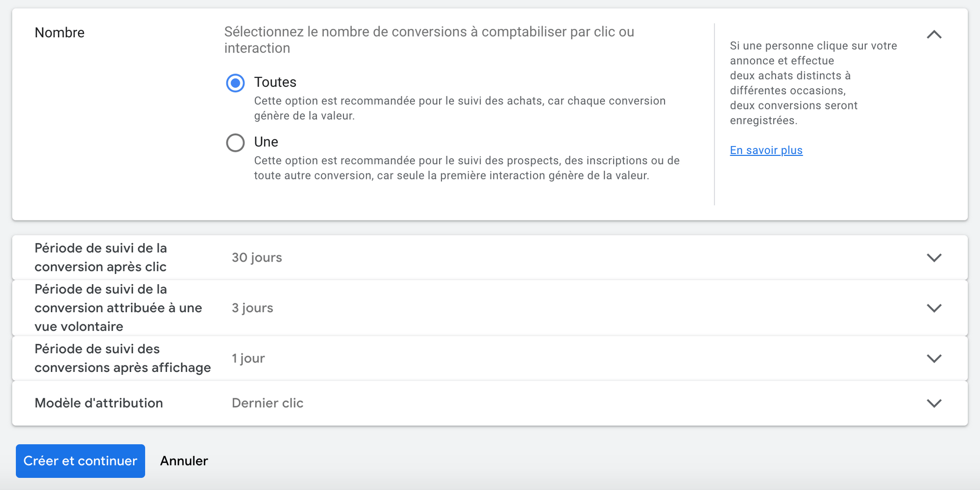The height and width of the screenshot is (490, 980).
Task: Click the "Nombre" section heading
Action: pos(59,33)
